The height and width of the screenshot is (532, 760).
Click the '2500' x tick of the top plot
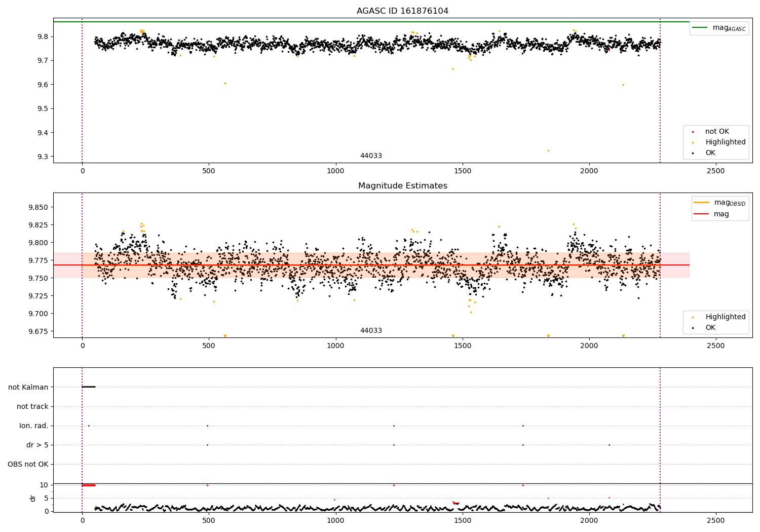tap(715, 171)
